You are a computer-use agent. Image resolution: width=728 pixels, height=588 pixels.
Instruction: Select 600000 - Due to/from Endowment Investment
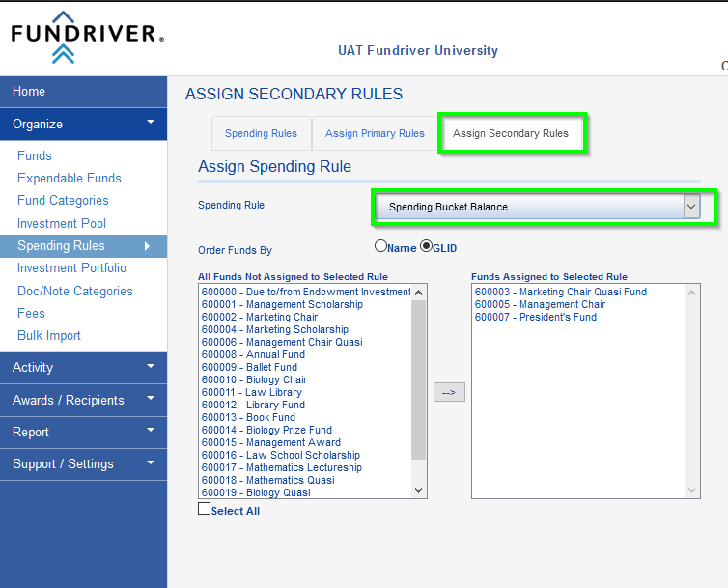305,292
